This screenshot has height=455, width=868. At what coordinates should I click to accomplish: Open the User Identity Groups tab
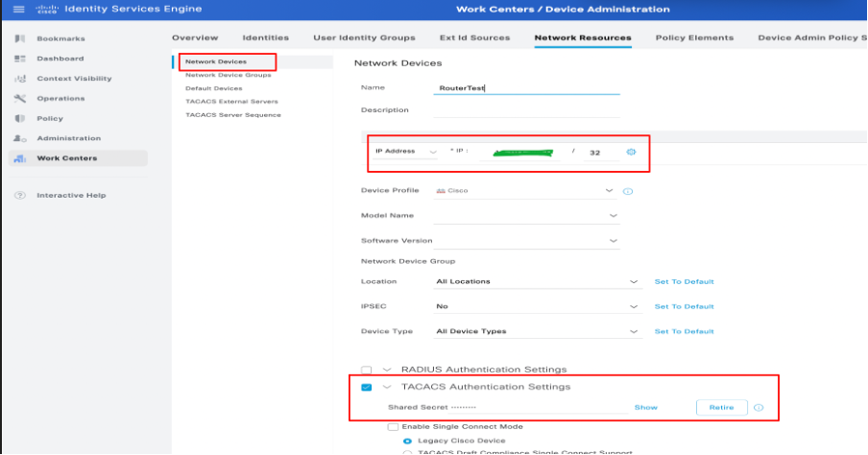(364, 37)
